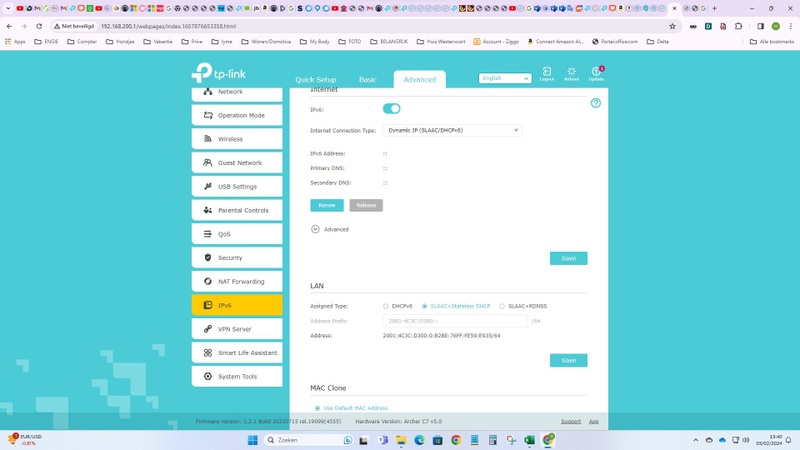Image resolution: width=800 pixels, height=450 pixels.
Task: Open the Woner/Domotica bookmarks folder
Action: click(x=266, y=42)
